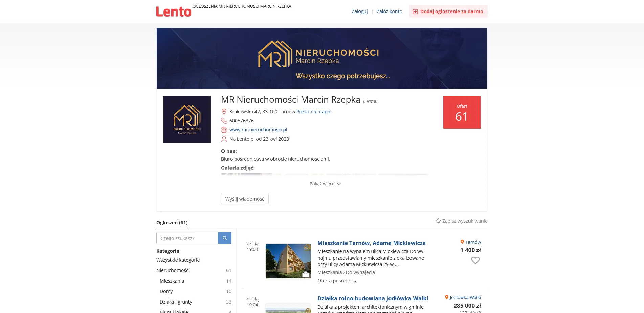Click the phone icon beside 600576376
Image resolution: width=644 pixels, height=313 pixels.
tap(224, 121)
